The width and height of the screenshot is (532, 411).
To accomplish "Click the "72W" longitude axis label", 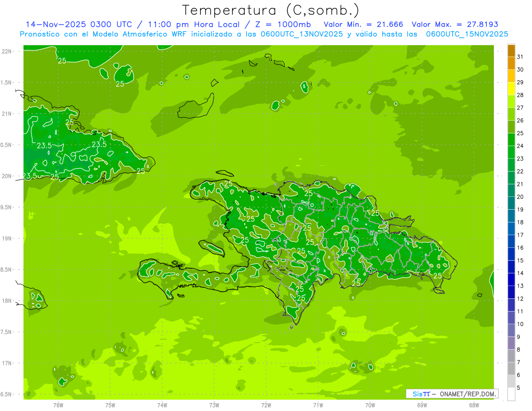I will pyautogui.click(x=266, y=405).
